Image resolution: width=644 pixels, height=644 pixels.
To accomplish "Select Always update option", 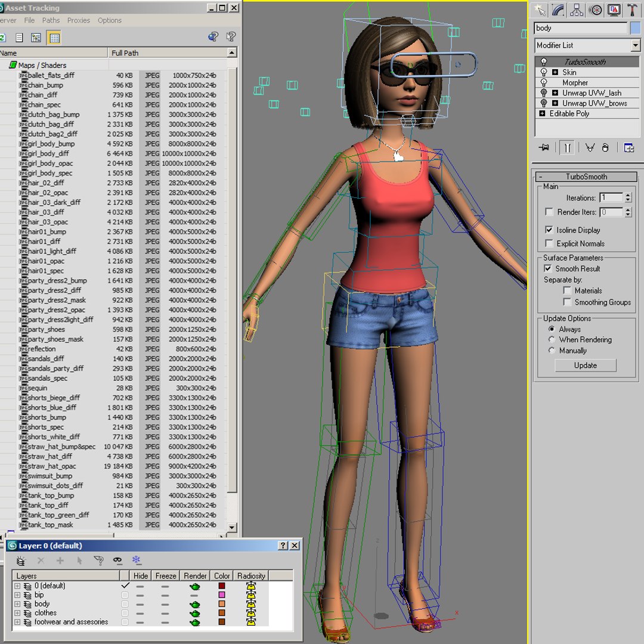I will coord(552,329).
